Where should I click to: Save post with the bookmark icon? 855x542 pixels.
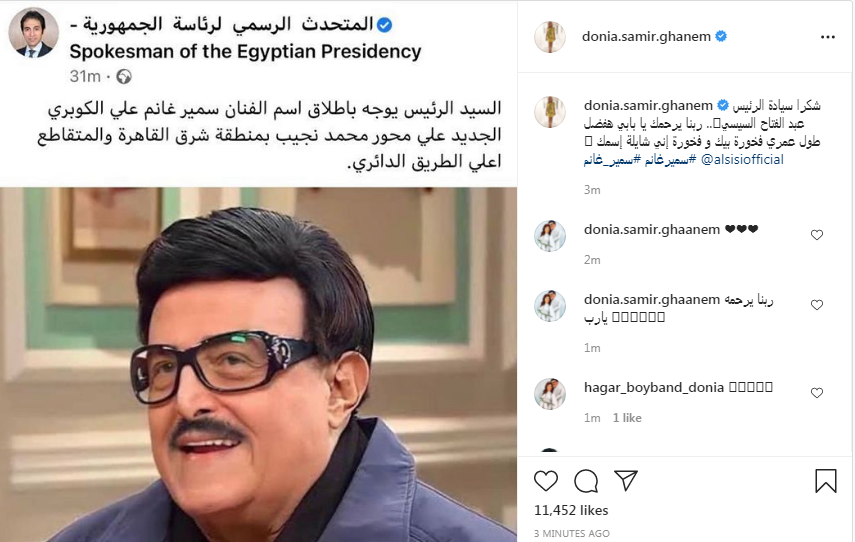[x=826, y=480]
